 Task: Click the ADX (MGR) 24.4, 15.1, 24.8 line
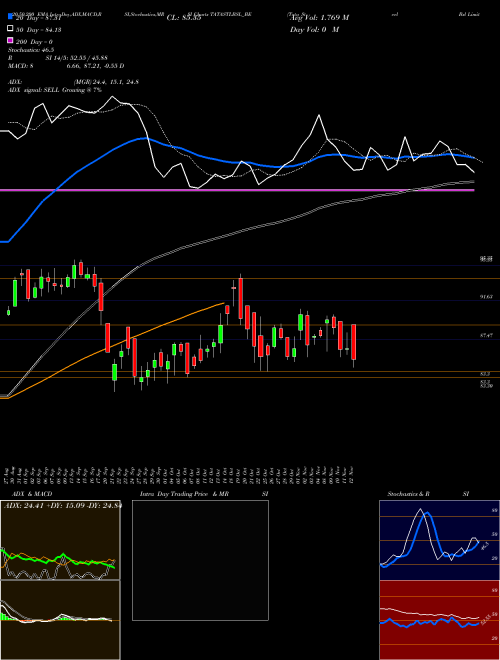click(x=73, y=82)
